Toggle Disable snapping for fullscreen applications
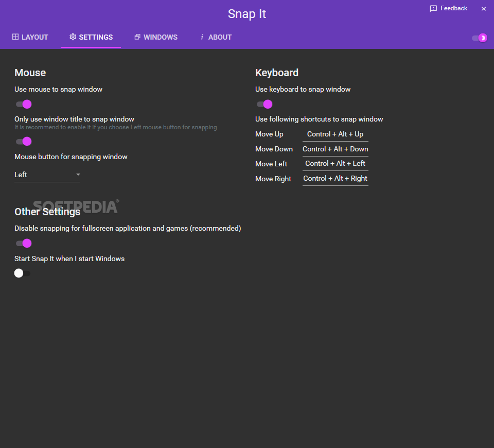Image resolution: width=494 pixels, height=448 pixels. click(24, 244)
